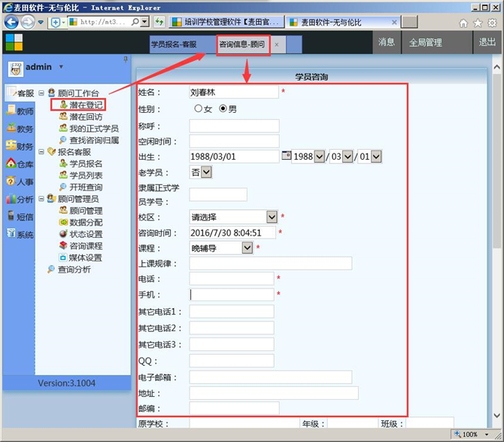The height and width of the screenshot is (442, 504).
Task: Open the 消息 top menu
Action: [387, 42]
